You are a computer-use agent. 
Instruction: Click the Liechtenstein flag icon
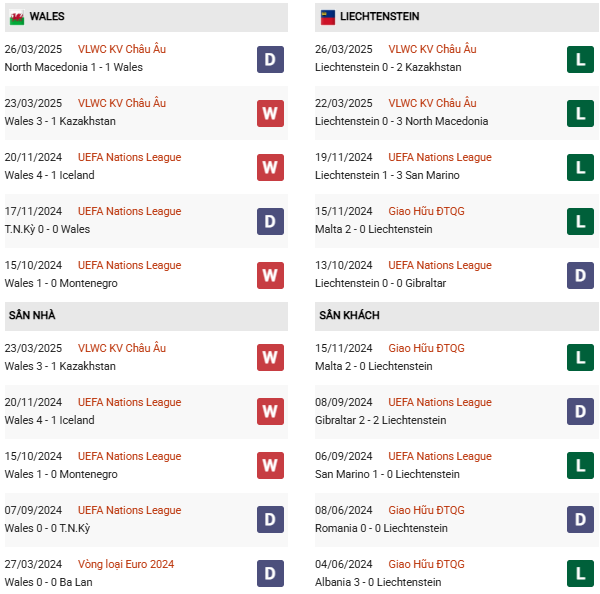pyautogui.click(x=327, y=17)
